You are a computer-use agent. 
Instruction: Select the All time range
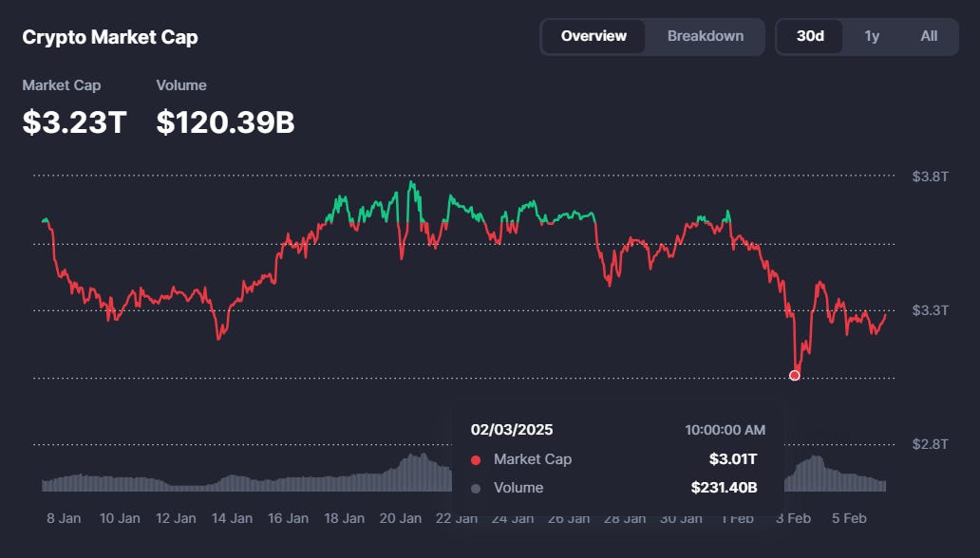pyautogui.click(x=929, y=36)
